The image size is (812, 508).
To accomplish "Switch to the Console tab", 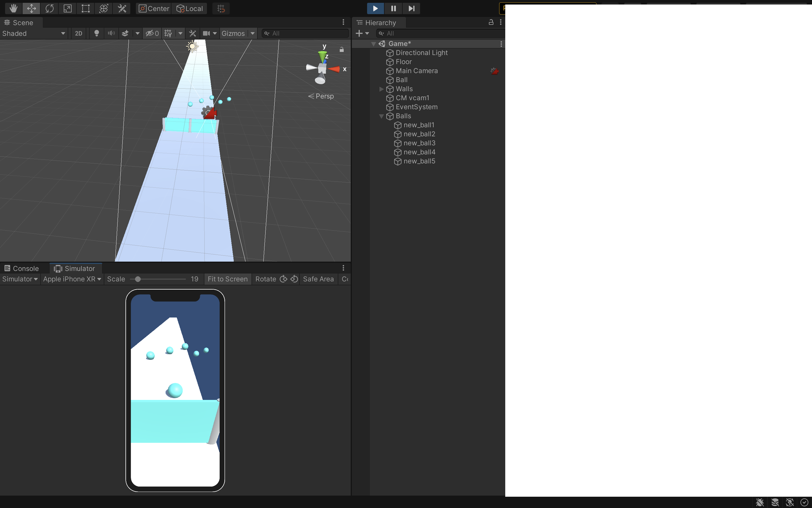I will point(22,268).
